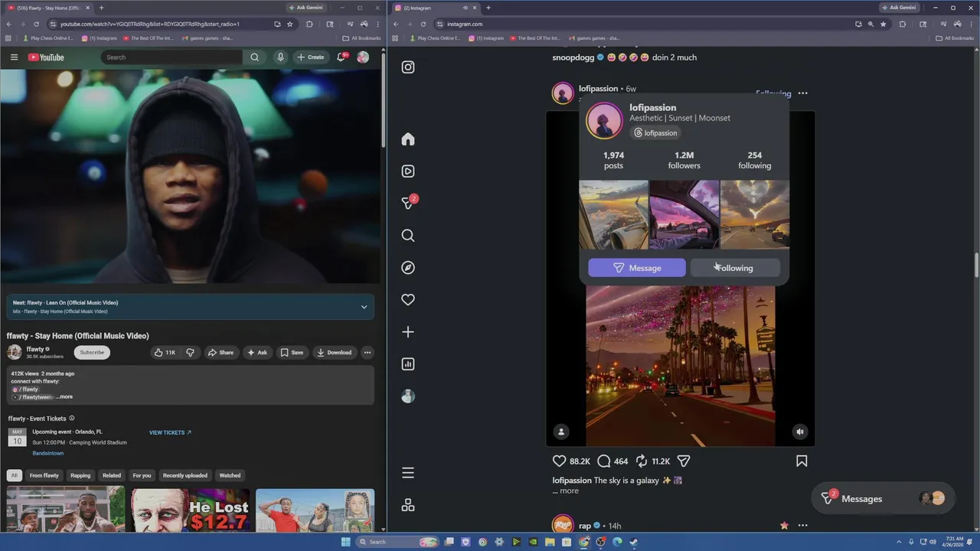Select the Recently uploaded filter chip
This screenshot has width=980, height=551.
185,475
